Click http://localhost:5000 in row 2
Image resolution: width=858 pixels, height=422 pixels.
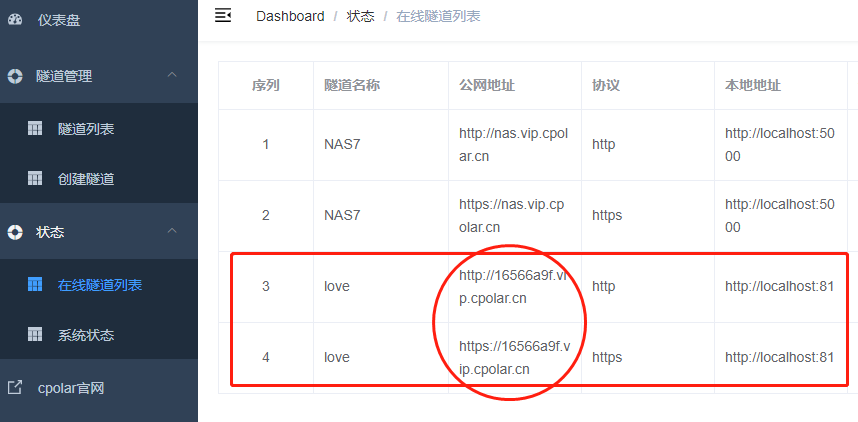pyautogui.click(x=780, y=215)
